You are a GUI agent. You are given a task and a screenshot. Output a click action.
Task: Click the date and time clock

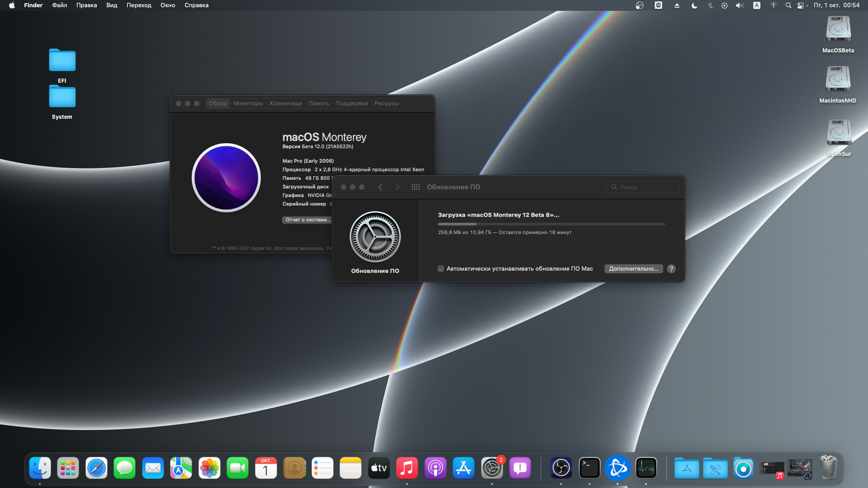(x=836, y=5)
